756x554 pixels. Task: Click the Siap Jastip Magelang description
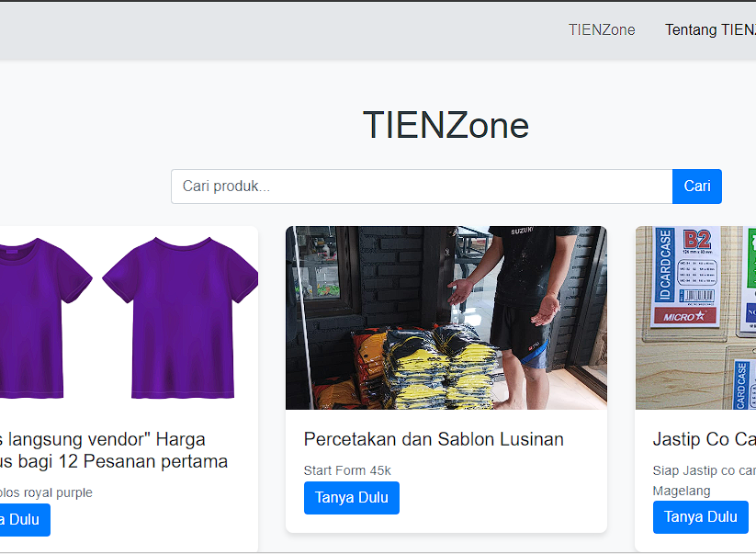[704, 481]
